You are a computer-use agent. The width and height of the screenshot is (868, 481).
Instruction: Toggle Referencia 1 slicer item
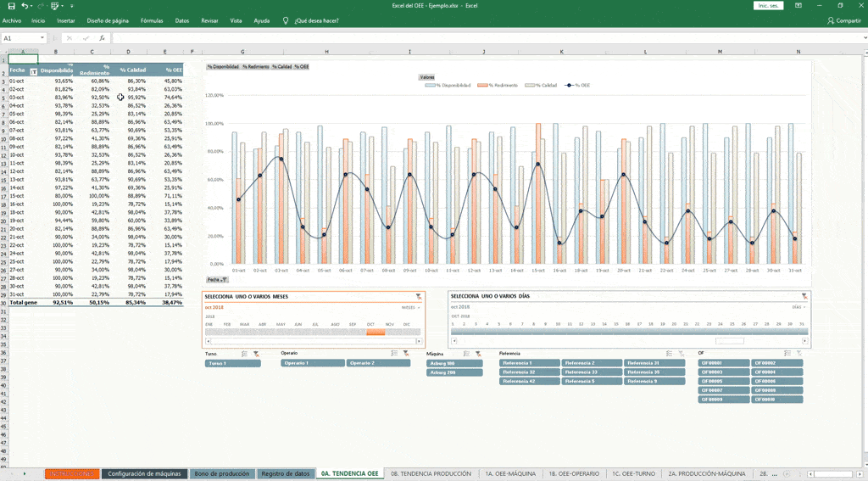point(530,363)
